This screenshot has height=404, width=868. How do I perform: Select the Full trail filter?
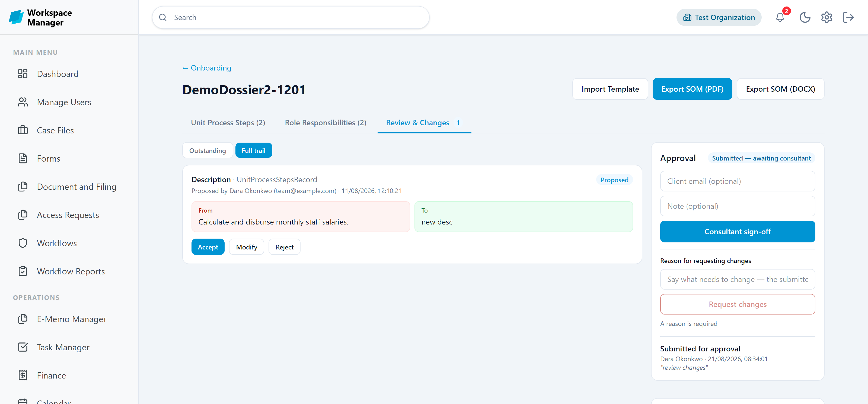point(253,150)
